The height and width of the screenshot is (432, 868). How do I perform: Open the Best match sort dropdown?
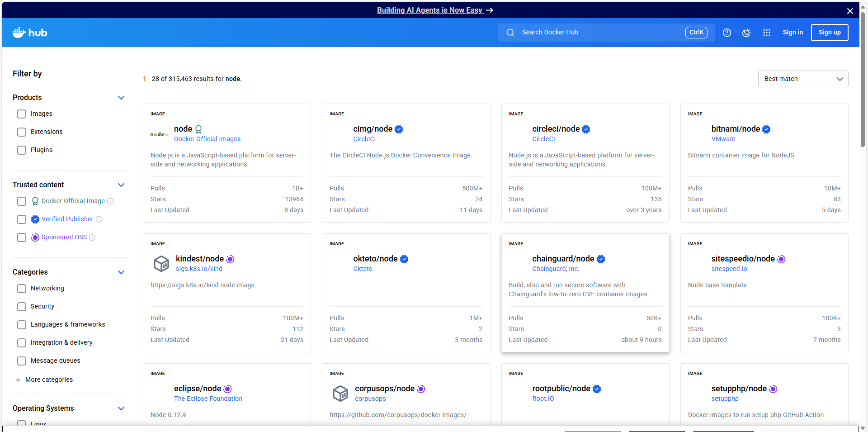click(x=803, y=79)
